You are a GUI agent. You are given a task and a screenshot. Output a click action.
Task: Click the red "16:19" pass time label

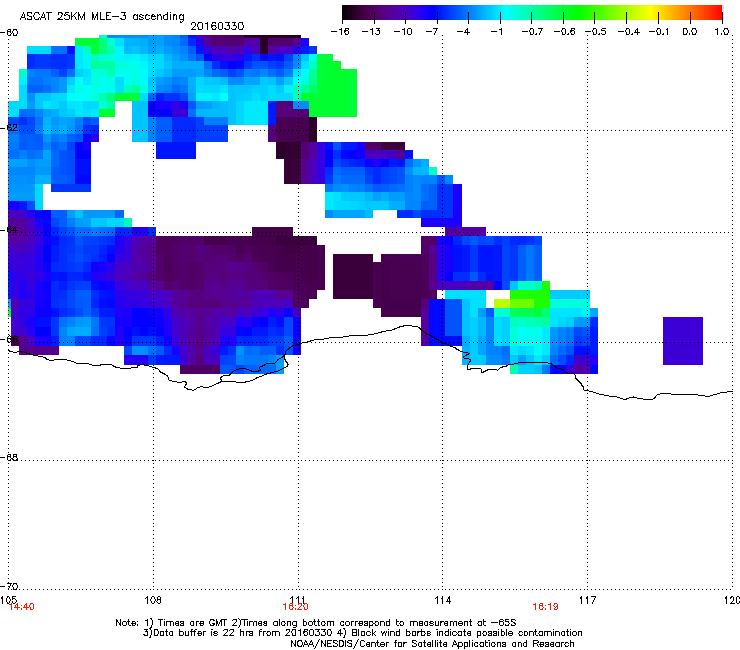546,607
